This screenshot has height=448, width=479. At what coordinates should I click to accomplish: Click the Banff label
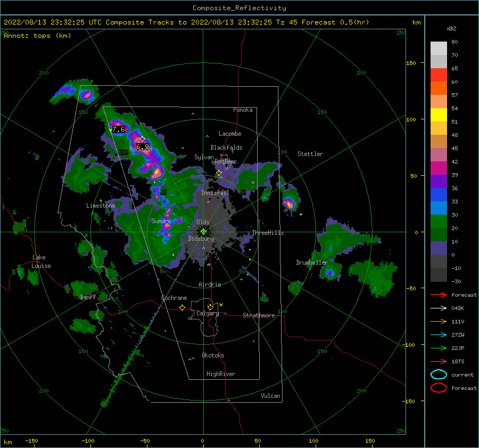click(x=88, y=297)
